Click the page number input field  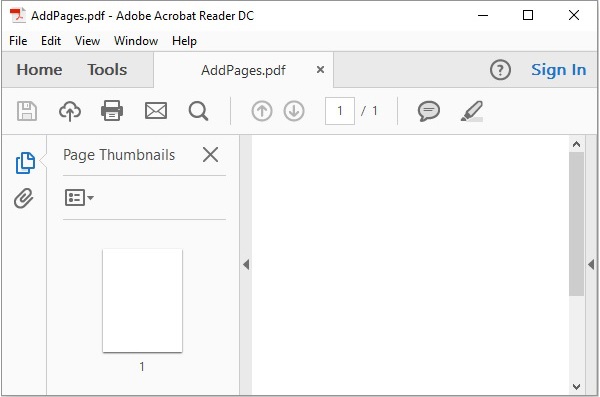[x=340, y=111]
